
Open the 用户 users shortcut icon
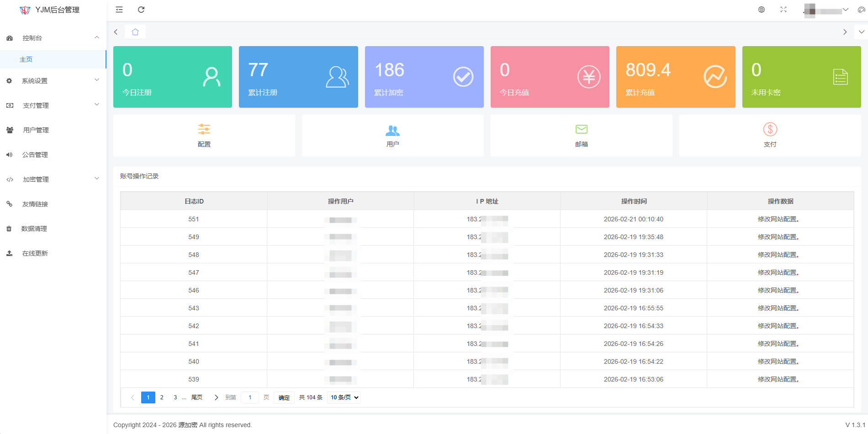392,131
